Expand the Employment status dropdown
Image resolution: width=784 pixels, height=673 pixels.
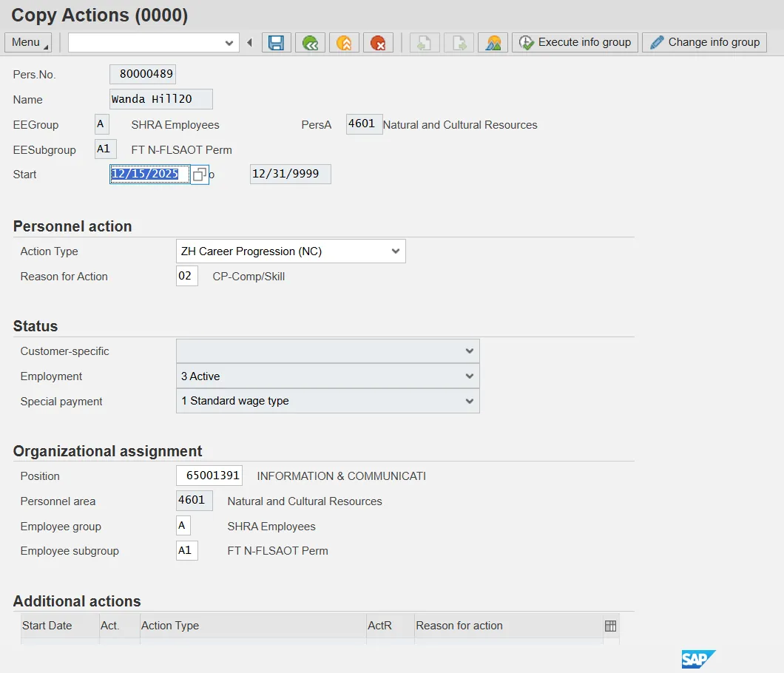coord(469,376)
